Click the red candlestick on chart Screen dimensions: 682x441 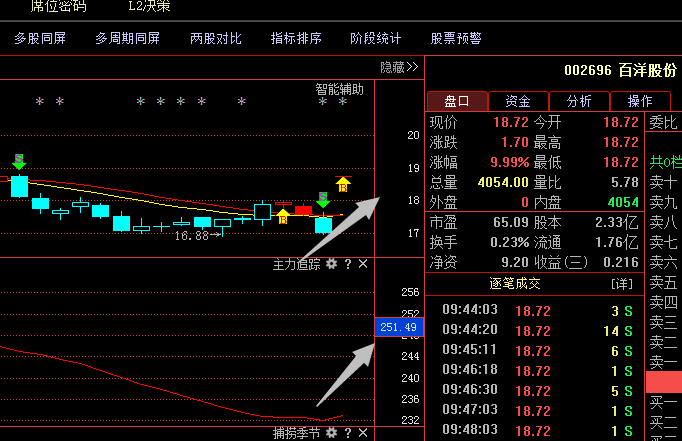(303, 210)
